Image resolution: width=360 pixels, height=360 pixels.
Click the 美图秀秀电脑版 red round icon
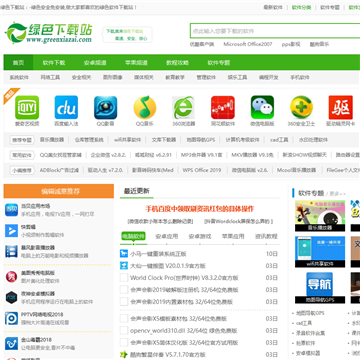tap(11, 277)
